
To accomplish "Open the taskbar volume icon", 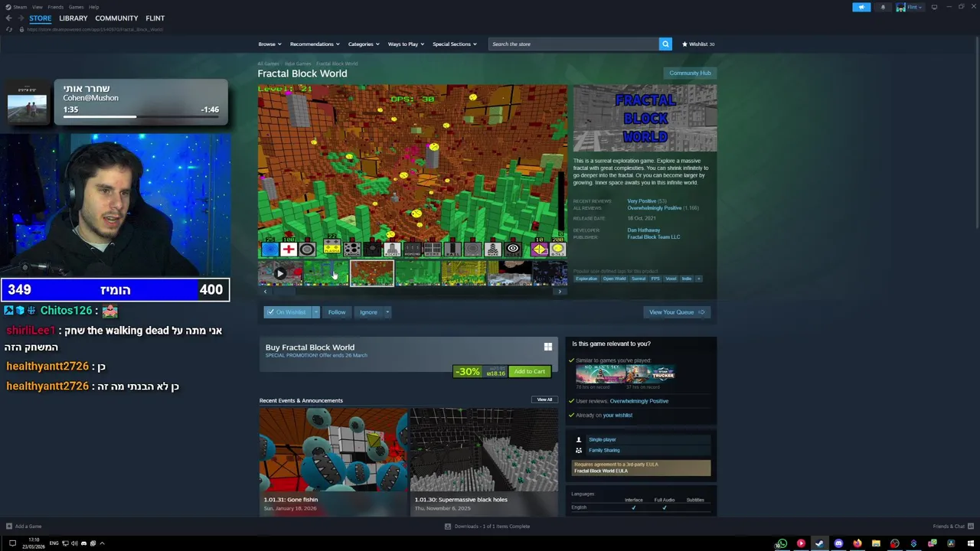I will tap(74, 543).
